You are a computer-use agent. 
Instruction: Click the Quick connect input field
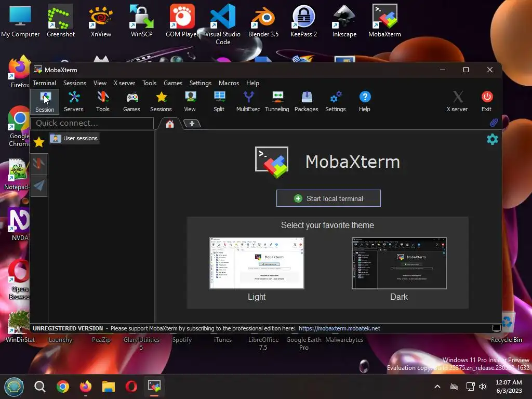coord(92,123)
